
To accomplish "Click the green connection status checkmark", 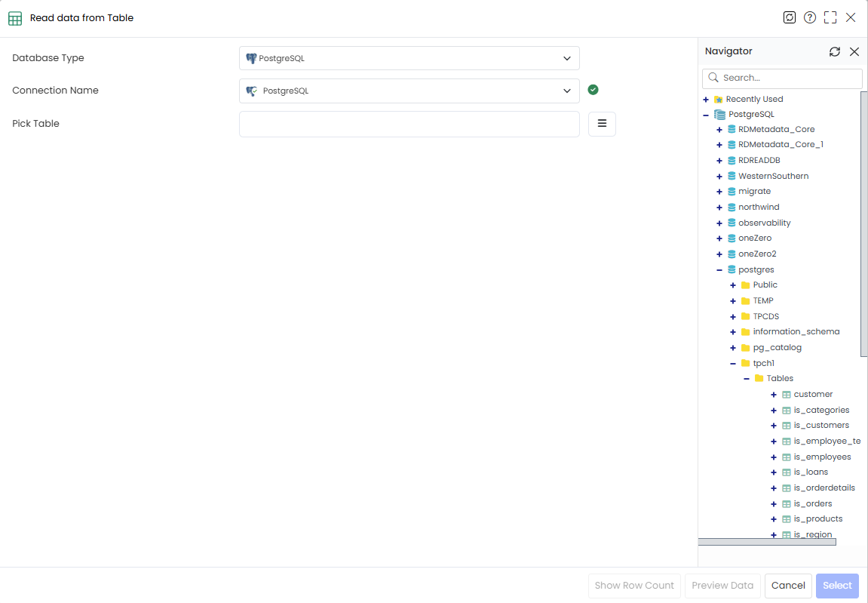I will click(593, 90).
